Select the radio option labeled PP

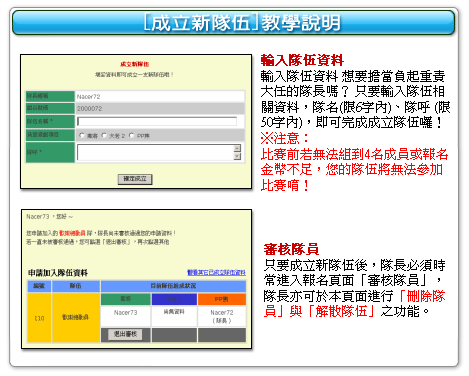pos(131,135)
